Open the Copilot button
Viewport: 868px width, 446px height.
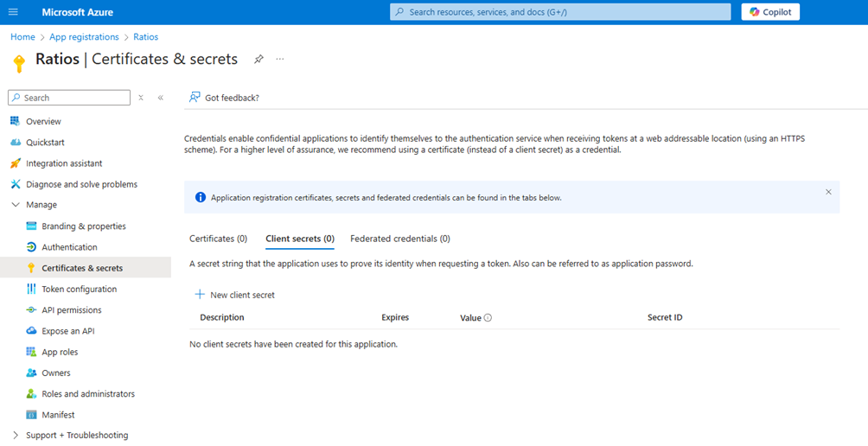click(770, 12)
